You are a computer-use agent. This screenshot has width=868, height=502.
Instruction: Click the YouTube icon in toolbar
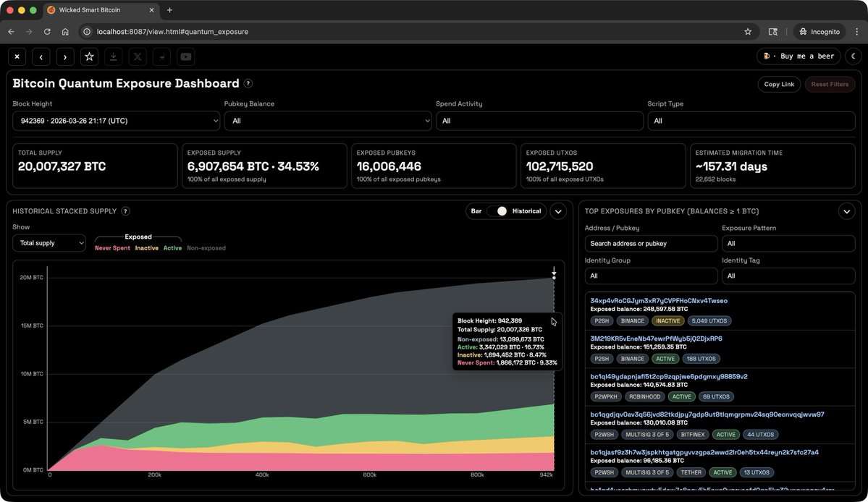pyautogui.click(x=186, y=56)
